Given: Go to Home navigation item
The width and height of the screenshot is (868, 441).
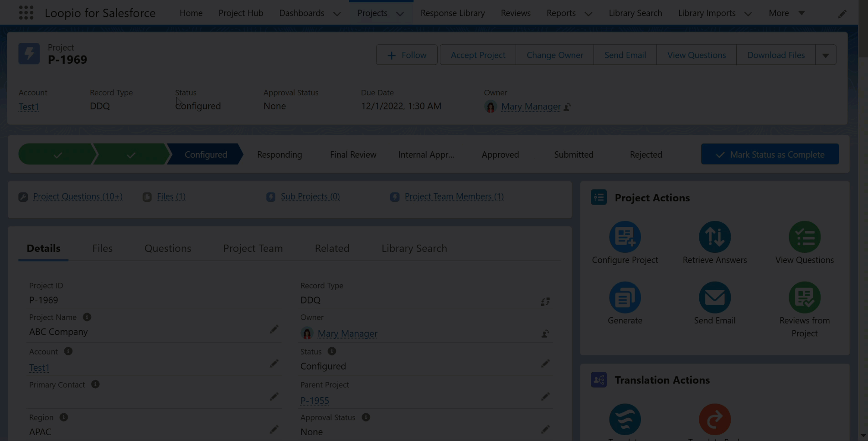Looking at the screenshot, I should click(191, 13).
